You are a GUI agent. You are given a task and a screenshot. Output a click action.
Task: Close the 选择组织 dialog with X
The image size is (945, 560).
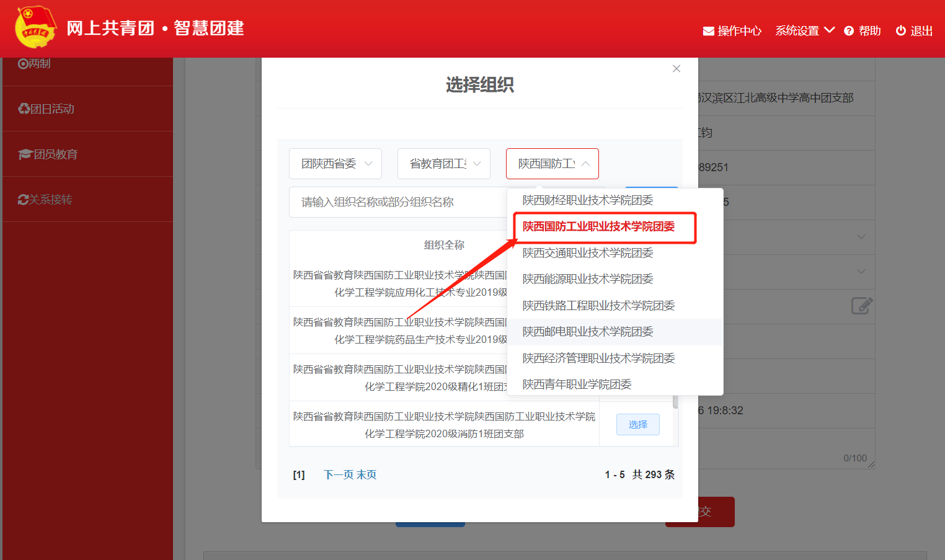tap(677, 69)
